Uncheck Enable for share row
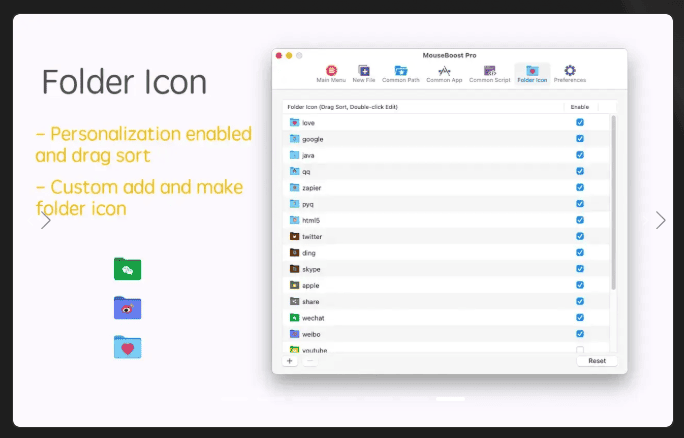Image resolution: width=684 pixels, height=438 pixels. pyautogui.click(x=580, y=301)
